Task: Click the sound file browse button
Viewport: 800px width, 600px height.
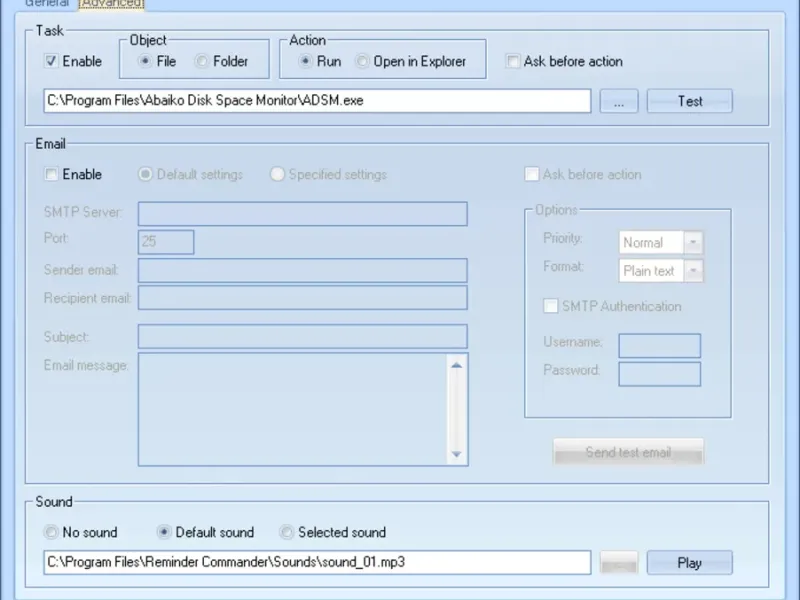Action: [619, 562]
